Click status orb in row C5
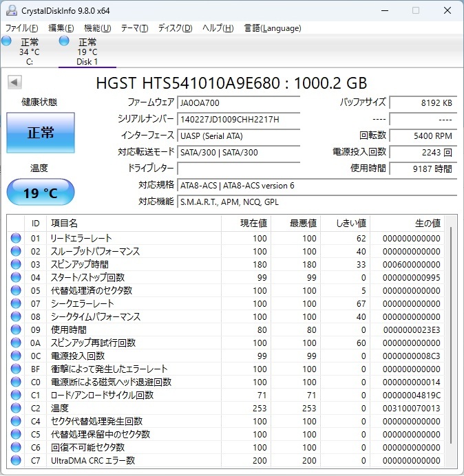464x476 pixels. coord(16,434)
